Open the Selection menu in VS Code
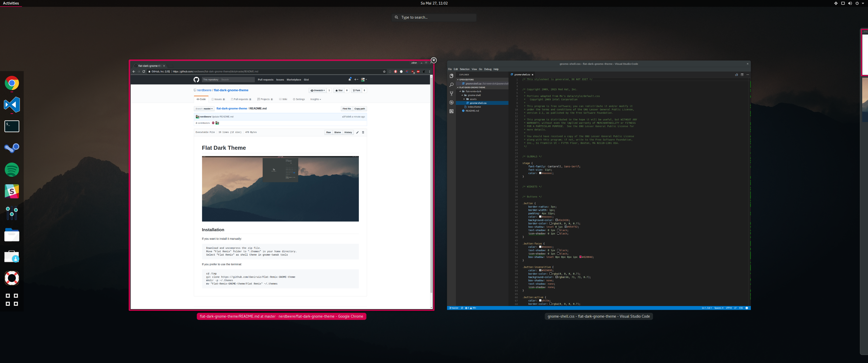 464,69
